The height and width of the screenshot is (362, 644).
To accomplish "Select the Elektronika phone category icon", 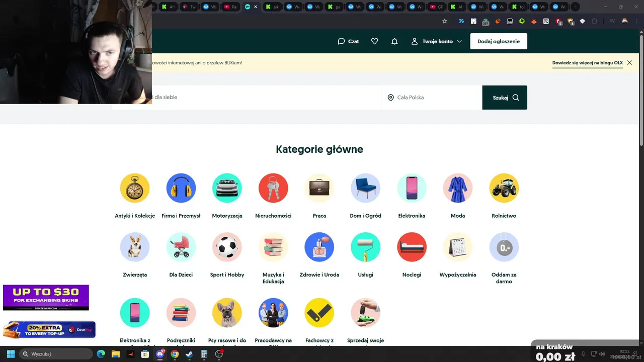I will tap(412, 188).
